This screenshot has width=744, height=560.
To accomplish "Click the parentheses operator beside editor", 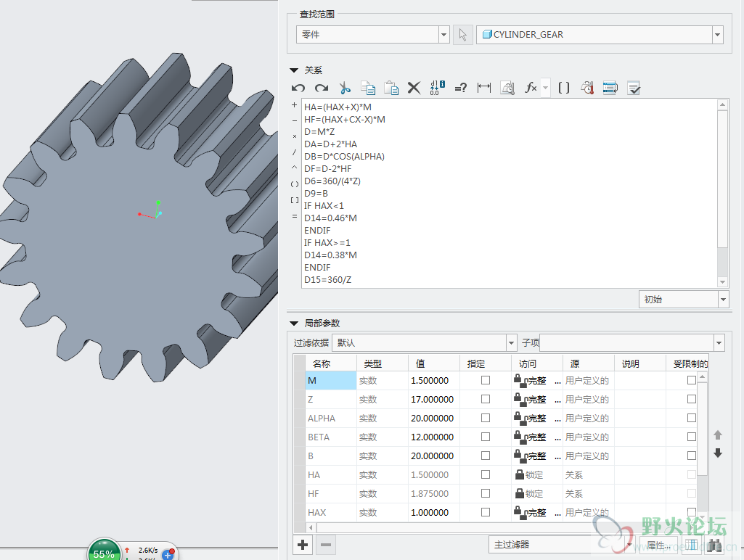I will (294, 184).
